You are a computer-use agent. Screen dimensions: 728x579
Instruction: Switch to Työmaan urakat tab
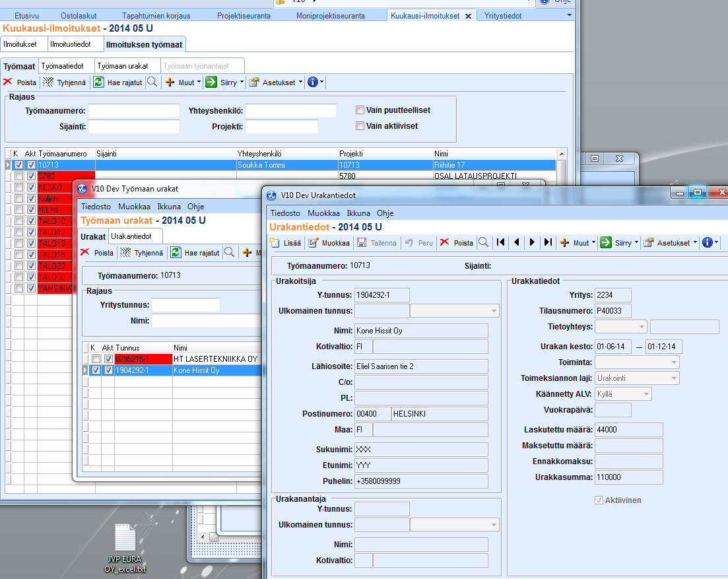[x=123, y=66]
